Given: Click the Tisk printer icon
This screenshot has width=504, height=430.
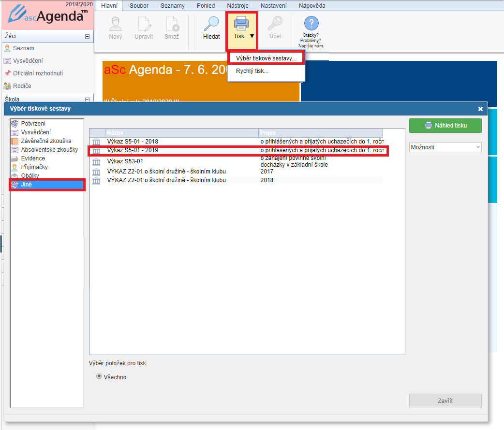Looking at the screenshot, I should point(241,23).
